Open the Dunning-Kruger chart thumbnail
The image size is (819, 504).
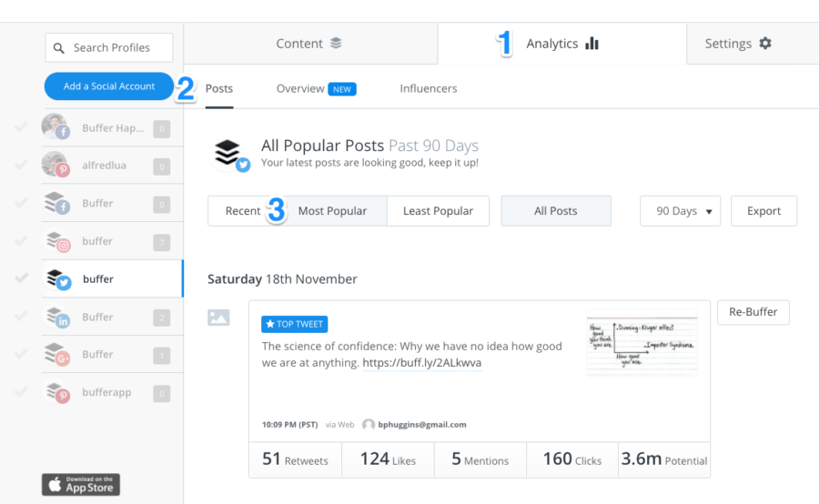point(642,343)
